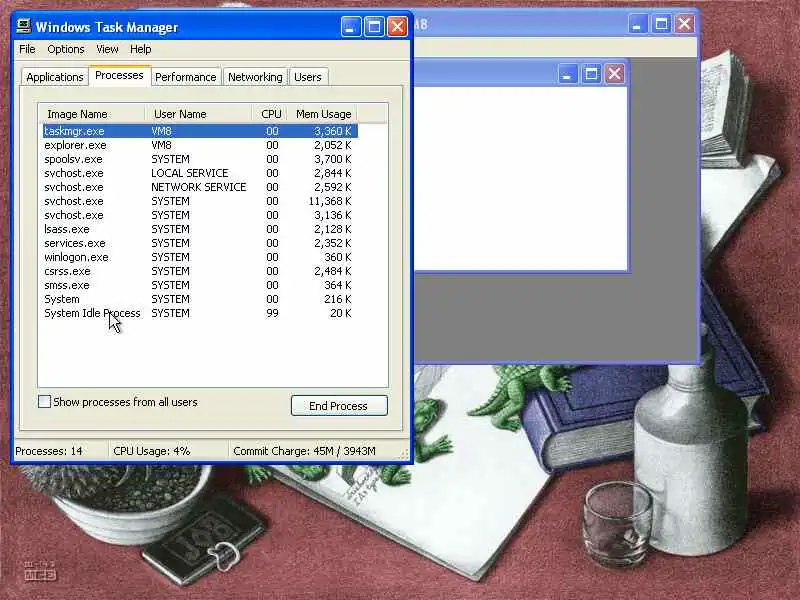The width and height of the screenshot is (800, 600).
Task: Minimize the Windows Task Manager window
Action: pyautogui.click(x=351, y=27)
